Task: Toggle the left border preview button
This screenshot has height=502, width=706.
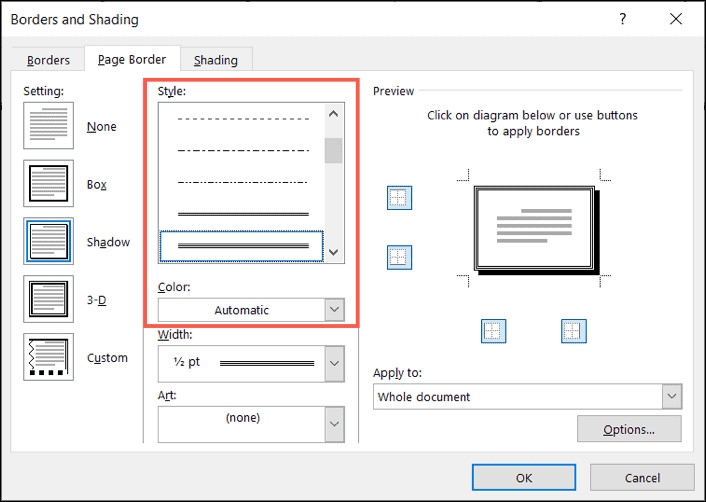Action: coord(493,331)
